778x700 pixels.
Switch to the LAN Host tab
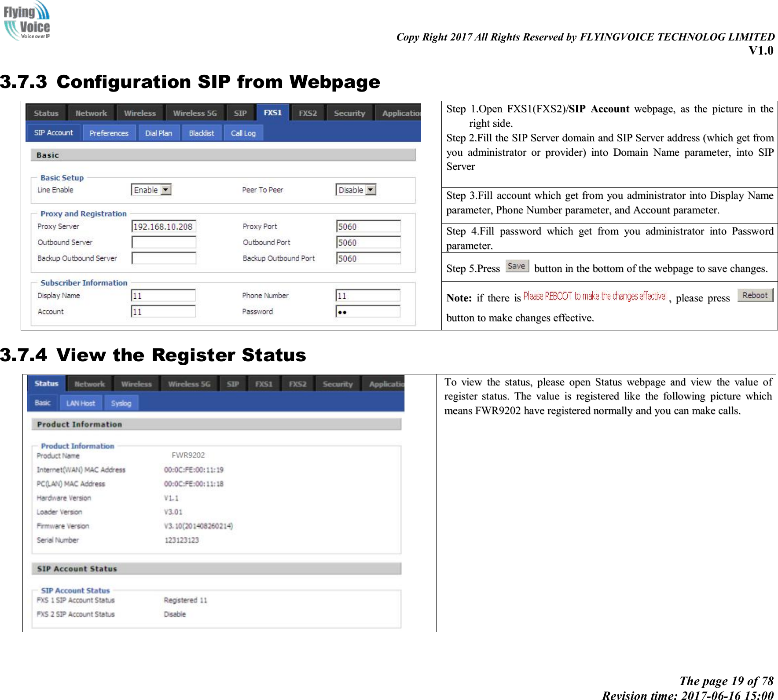point(80,403)
